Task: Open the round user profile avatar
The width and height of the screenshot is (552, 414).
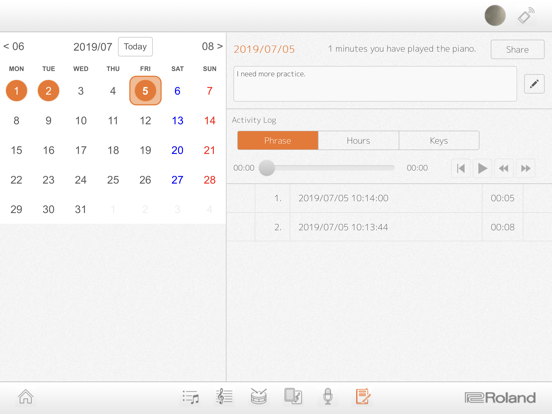Action: point(495,15)
